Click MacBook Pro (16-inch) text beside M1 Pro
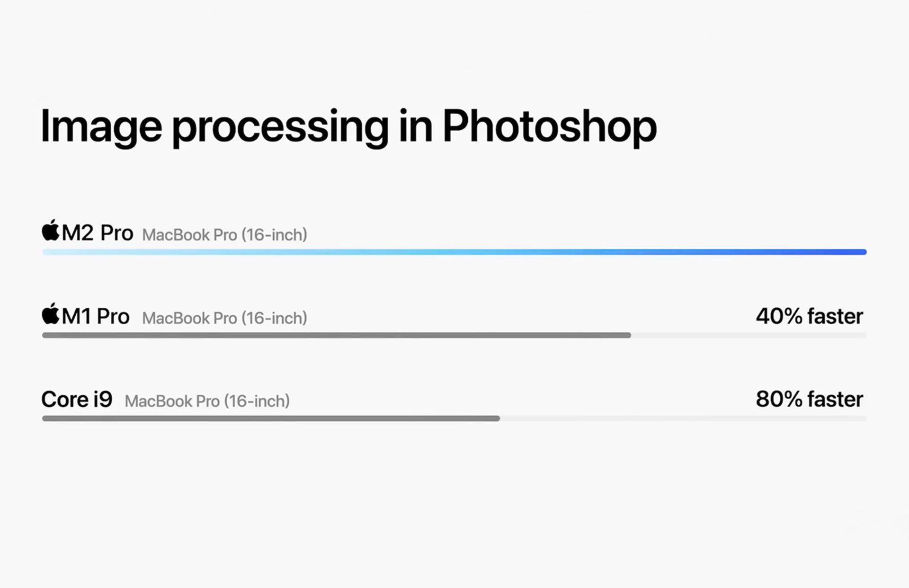 [224, 318]
